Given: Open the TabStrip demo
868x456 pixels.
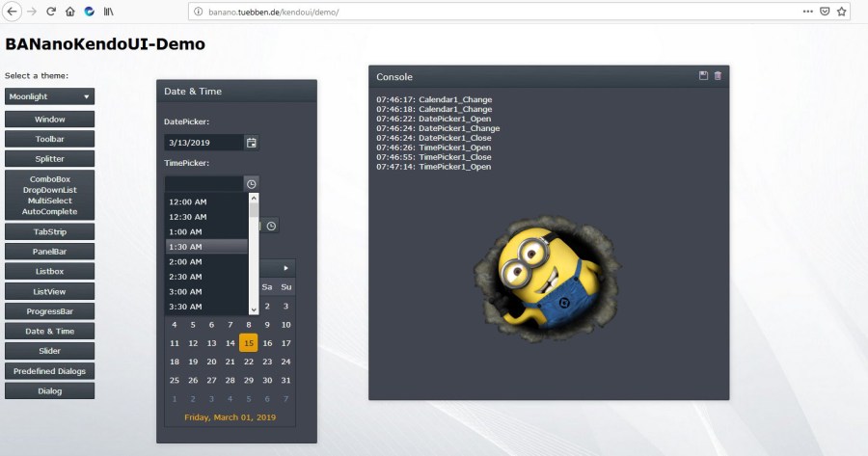Looking at the screenshot, I should pyautogui.click(x=49, y=231).
